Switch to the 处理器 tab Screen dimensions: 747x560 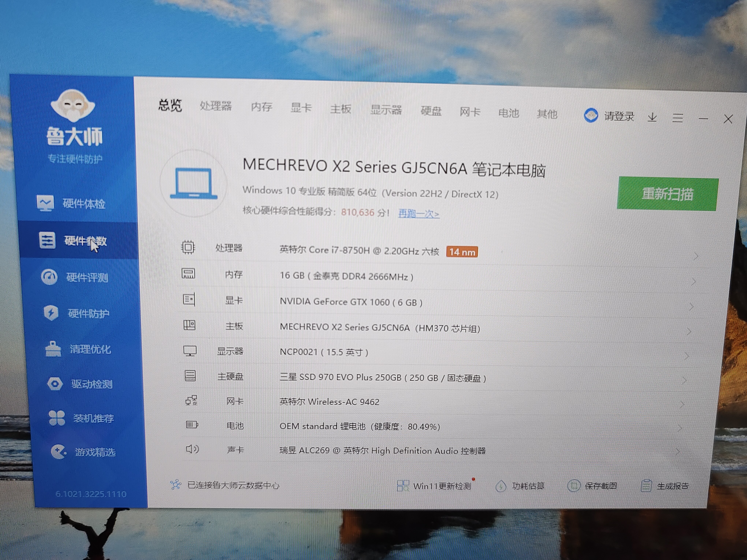coord(215,106)
